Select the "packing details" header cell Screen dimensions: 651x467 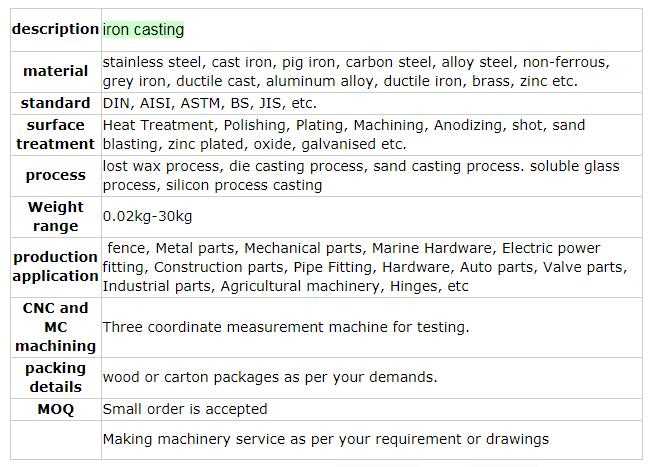click(55, 377)
